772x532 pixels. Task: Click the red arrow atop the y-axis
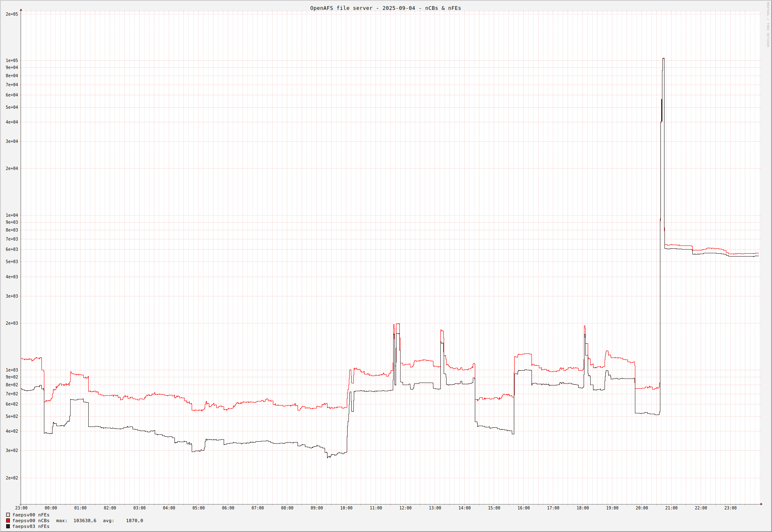21,10
